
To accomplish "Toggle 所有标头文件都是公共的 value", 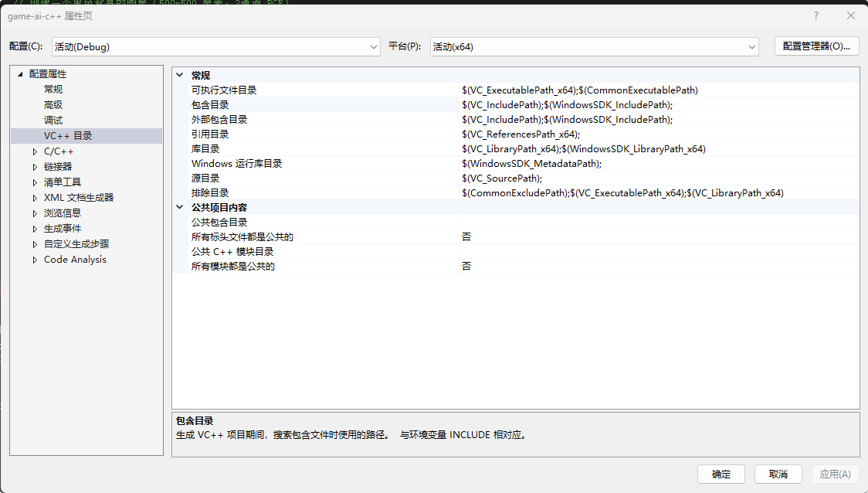I will (656, 237).
